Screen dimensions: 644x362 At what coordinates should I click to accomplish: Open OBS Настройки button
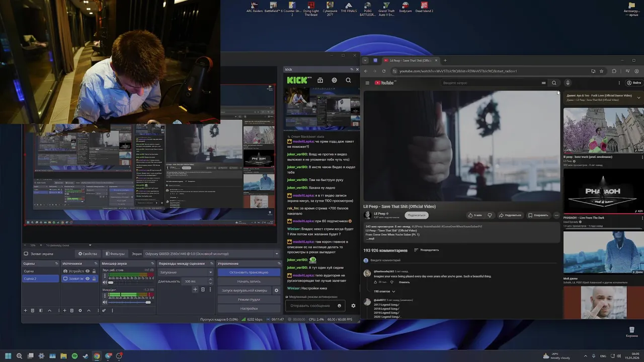point(249,308)
